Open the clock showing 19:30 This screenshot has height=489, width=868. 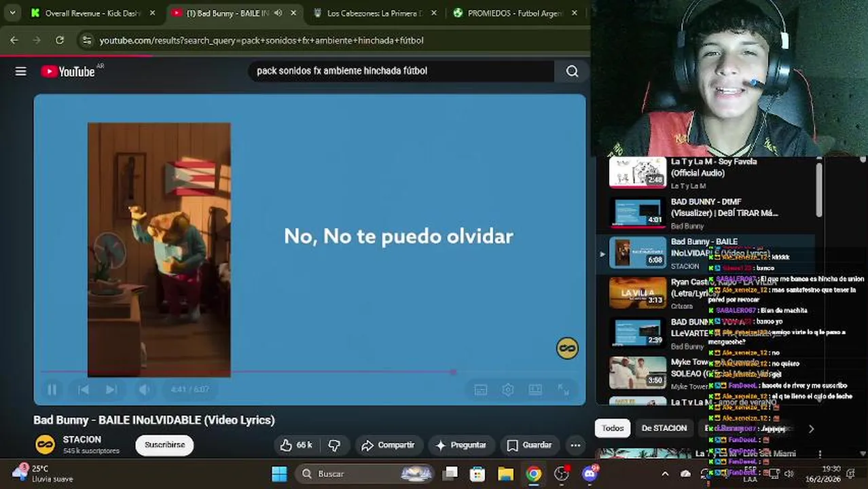(x=822, y=473)
